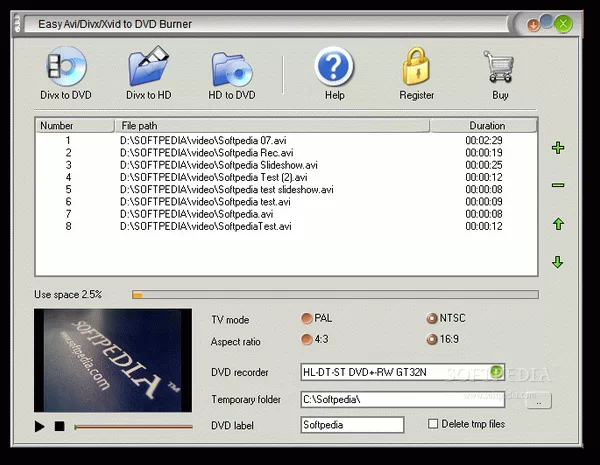Viewport: 600px width, 465px height.
Task: Expand the DVD recorder dropdown
Action: click(x=496, y=372)
